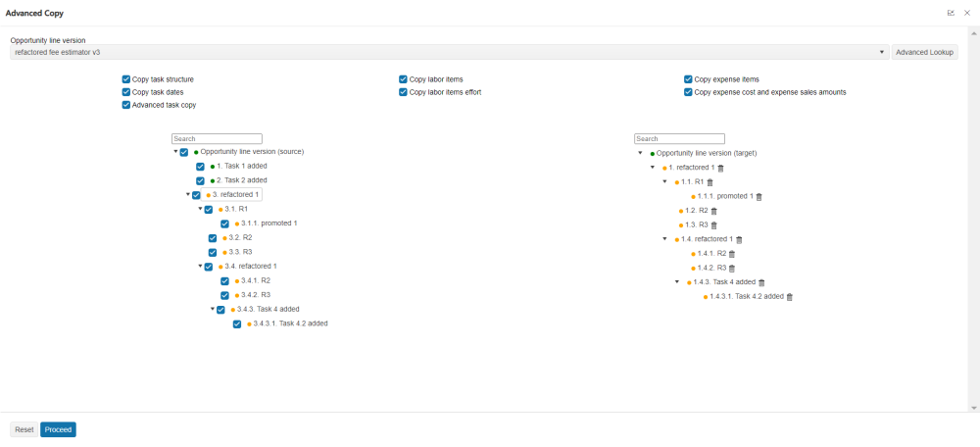Trash target task 1.4.3.1. Task 4.2 added

tap(789, 296)
